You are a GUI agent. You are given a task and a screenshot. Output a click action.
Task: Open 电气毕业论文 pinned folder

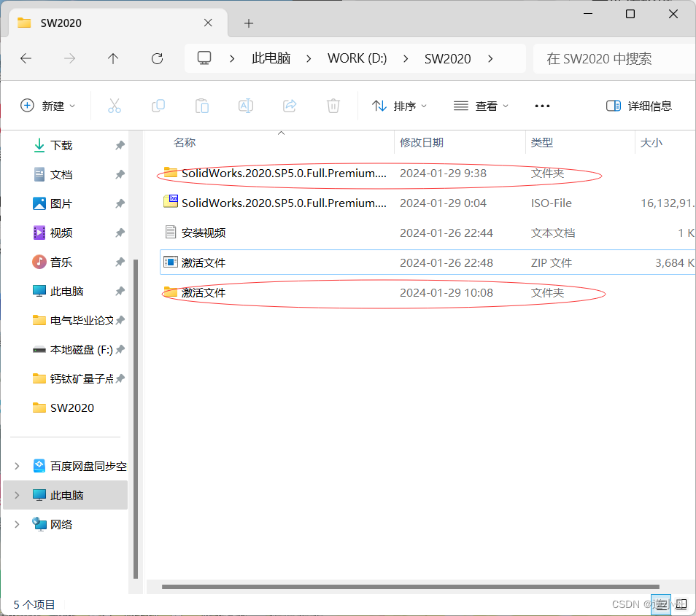point(81,321)
